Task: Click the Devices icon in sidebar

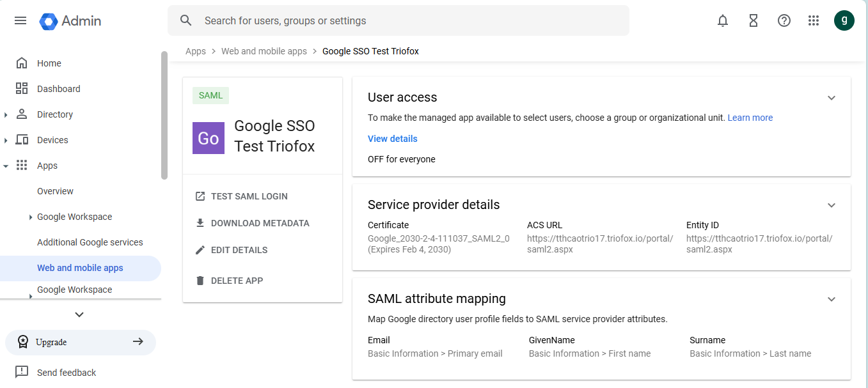Action: coord(22,140)
